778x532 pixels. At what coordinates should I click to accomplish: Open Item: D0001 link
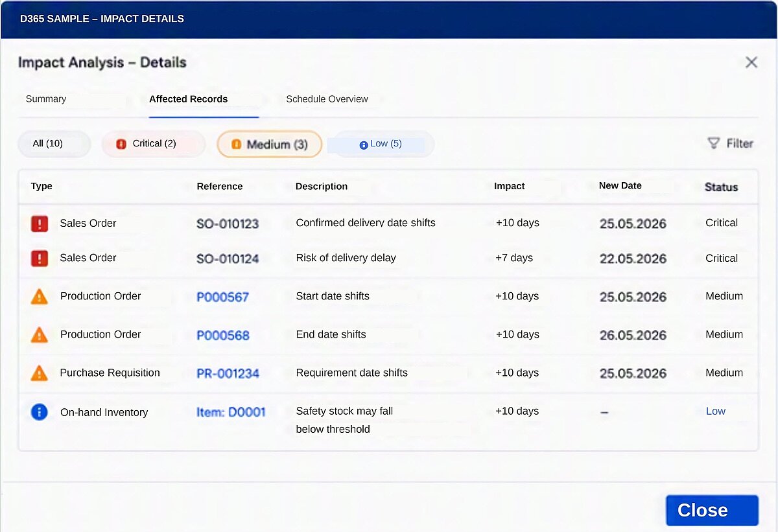pyautogui.click(x=231, y=411)
